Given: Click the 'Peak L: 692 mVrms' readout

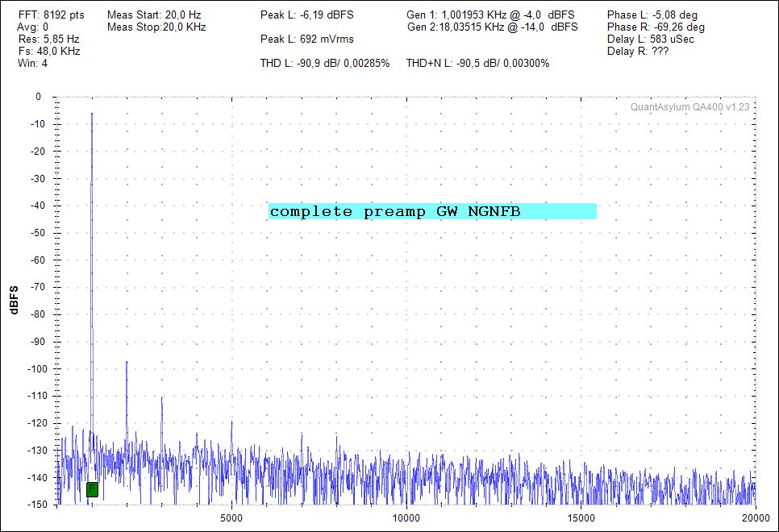Looking at the screenshot, I should 307,39.
